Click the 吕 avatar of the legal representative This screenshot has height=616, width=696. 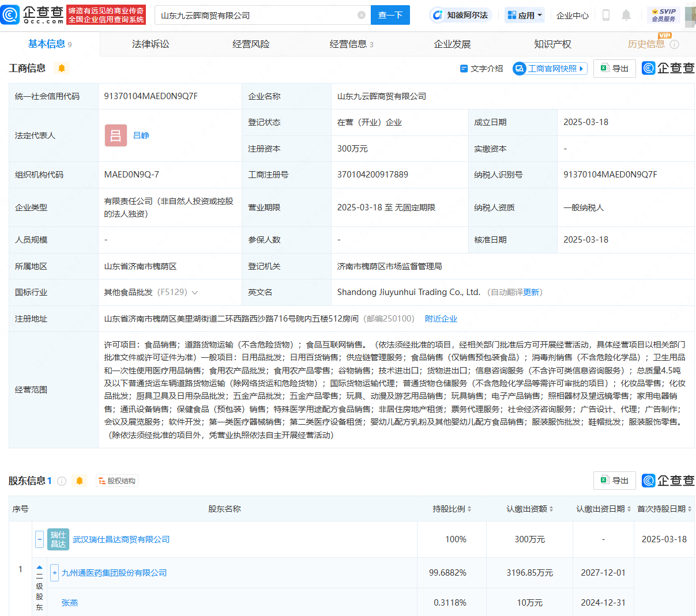(x=115, y=135)
